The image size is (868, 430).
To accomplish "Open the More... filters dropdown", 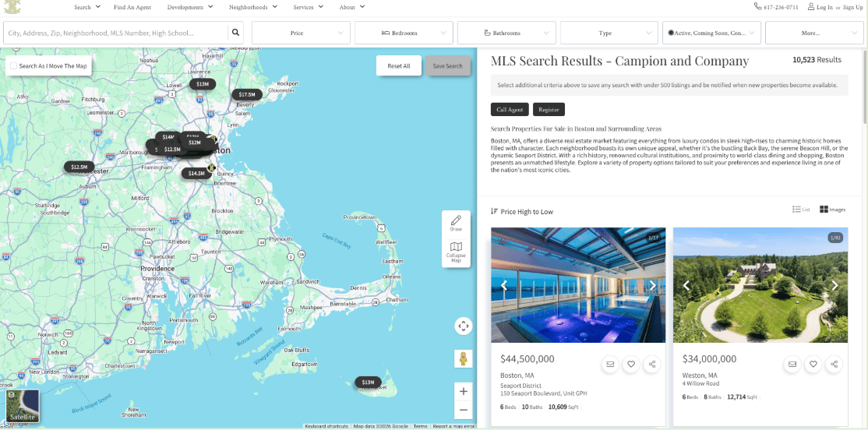I will point(815,33).
